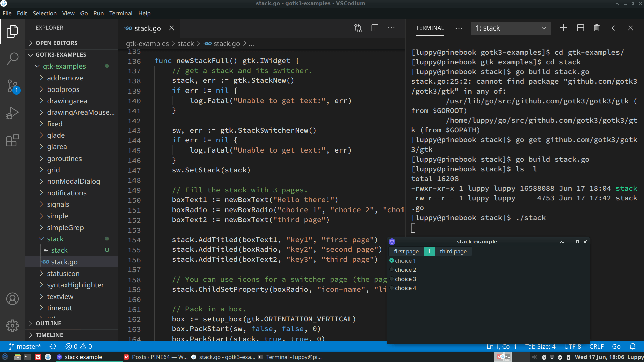This screenshot has width=644, height=362.
Task: Open the Run and Debug view
Action: [x=13, y=113]
